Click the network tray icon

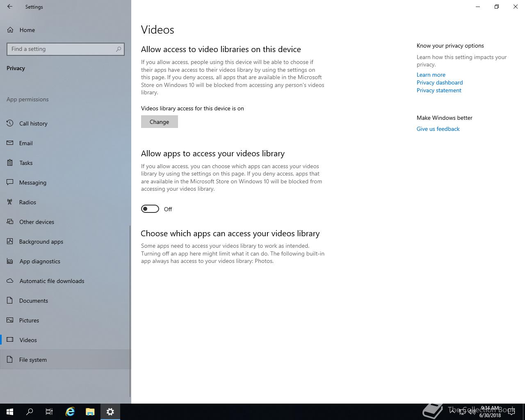(x=462, y=412)
